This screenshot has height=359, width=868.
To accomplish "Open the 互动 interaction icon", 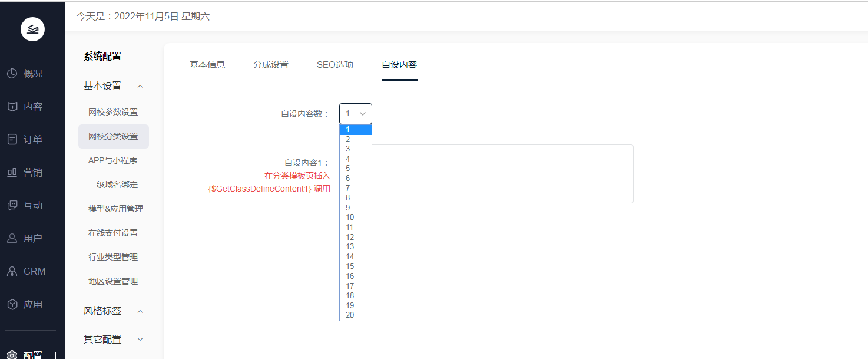I will tap(12, 206).
